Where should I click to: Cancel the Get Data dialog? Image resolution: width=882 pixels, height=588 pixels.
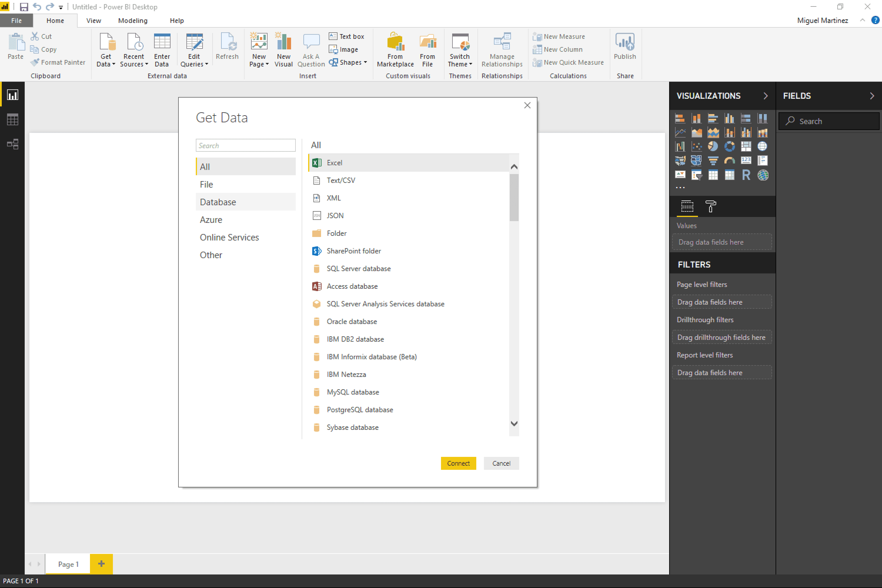[x=501, y=463]
